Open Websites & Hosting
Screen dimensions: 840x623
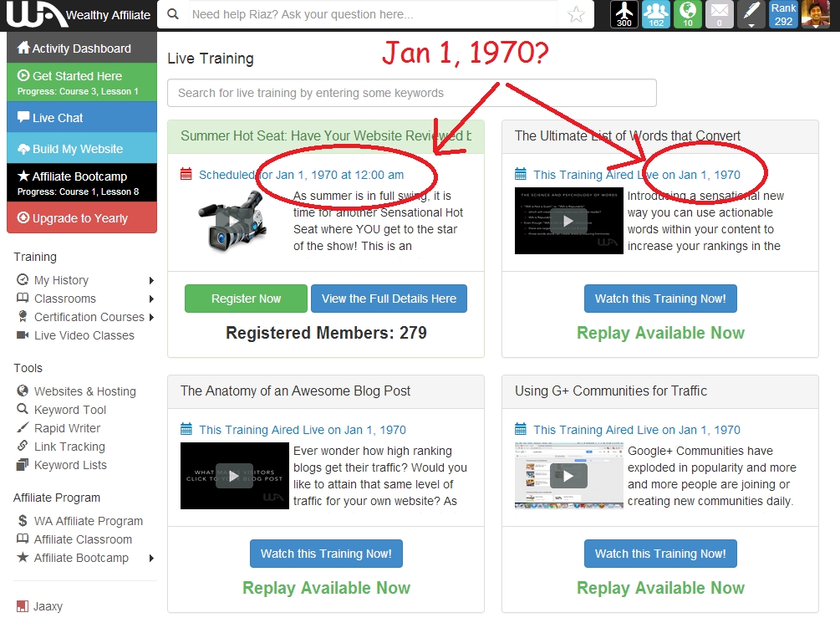click(85, 391)
